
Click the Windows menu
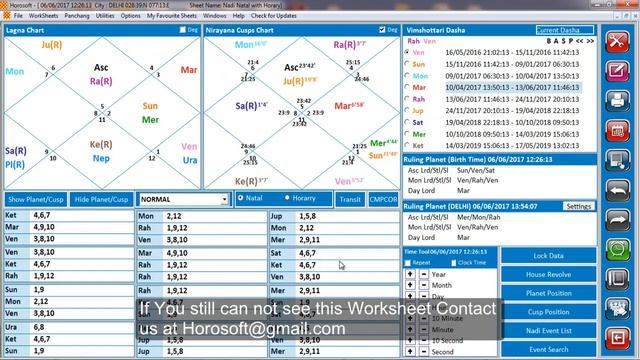(214, 16)
